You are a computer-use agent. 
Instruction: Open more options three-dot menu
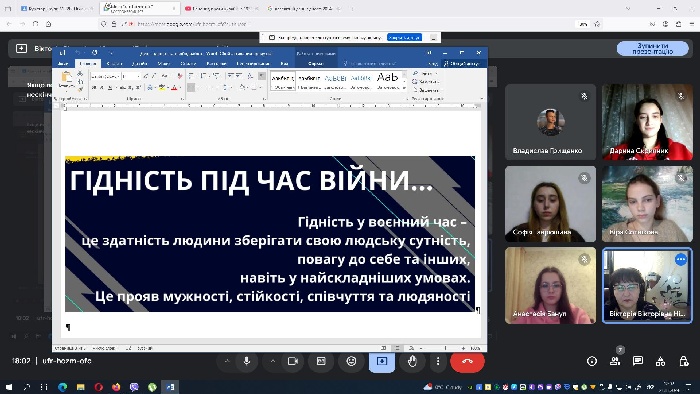(x=438, y=361)
